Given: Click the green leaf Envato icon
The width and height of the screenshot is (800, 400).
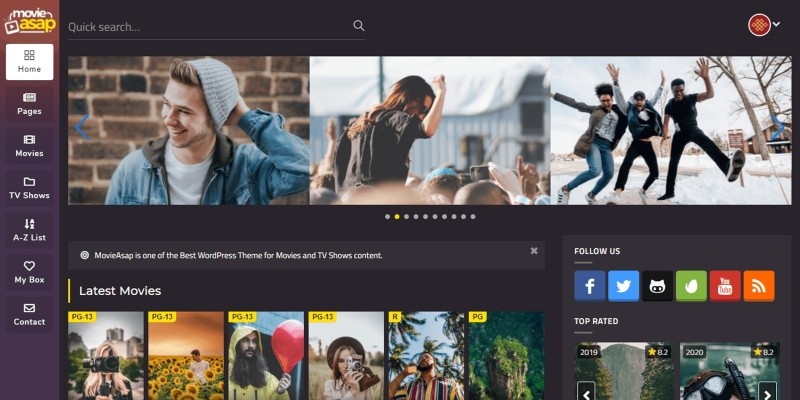Looking at the screenshot, I should pos(692,286).
